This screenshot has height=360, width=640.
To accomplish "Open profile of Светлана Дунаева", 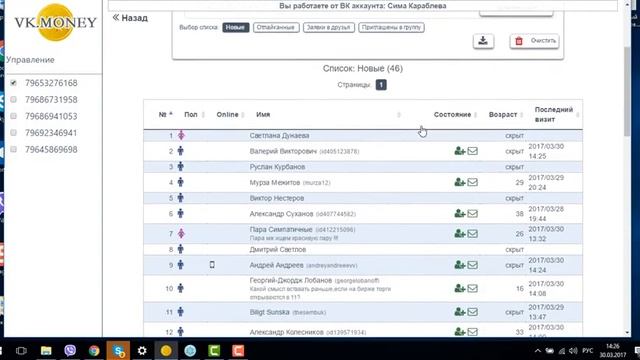I will click(279, 136).
